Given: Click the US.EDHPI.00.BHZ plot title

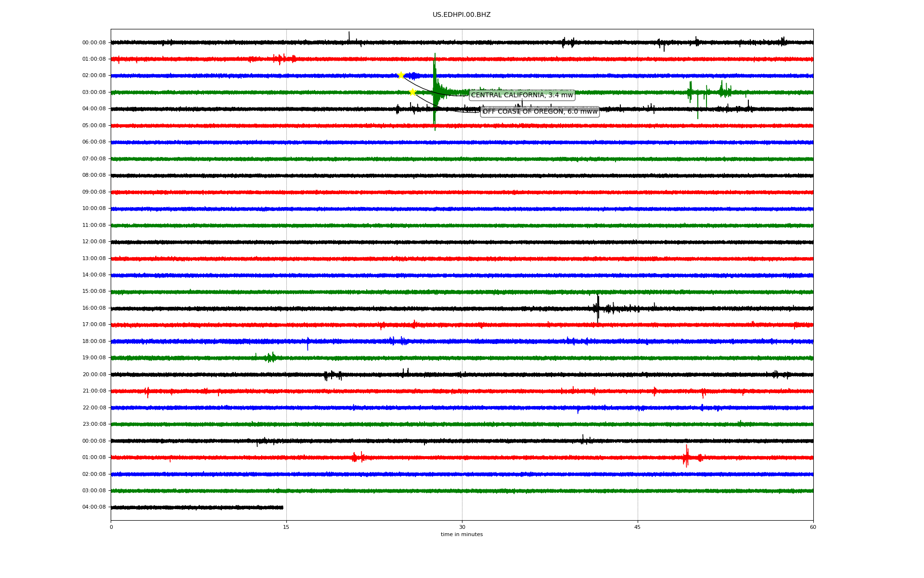Looking at the screenshot, I should coord(461,15).
